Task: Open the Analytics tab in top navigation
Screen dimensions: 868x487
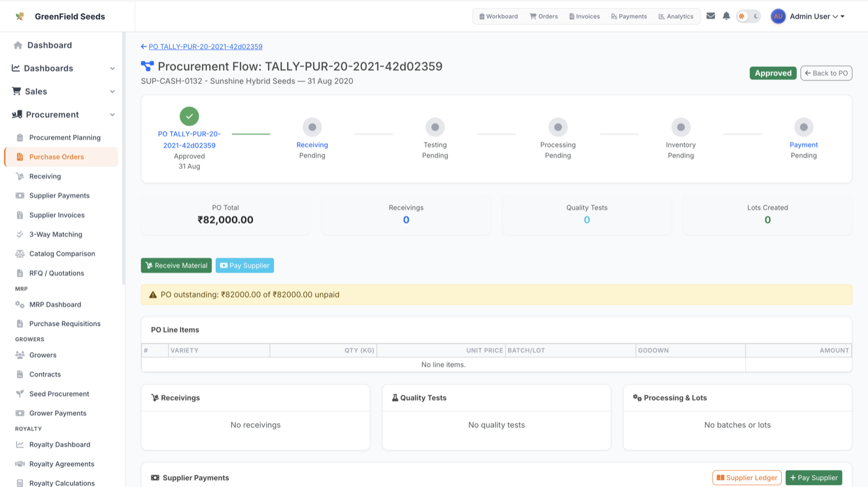Action: pos(676,16)
